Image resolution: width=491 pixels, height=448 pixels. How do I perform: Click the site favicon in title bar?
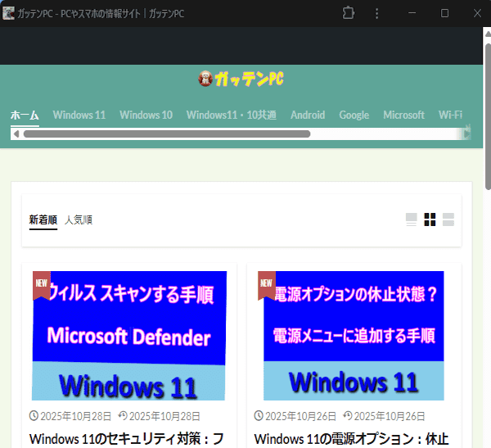point(8,13)
